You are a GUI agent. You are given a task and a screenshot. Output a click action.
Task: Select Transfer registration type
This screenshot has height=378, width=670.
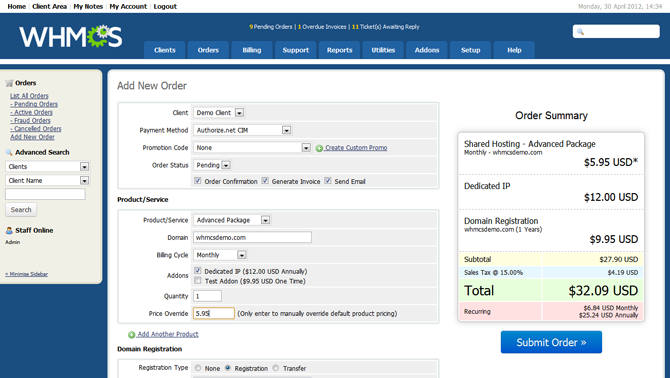tap(276, 368)
